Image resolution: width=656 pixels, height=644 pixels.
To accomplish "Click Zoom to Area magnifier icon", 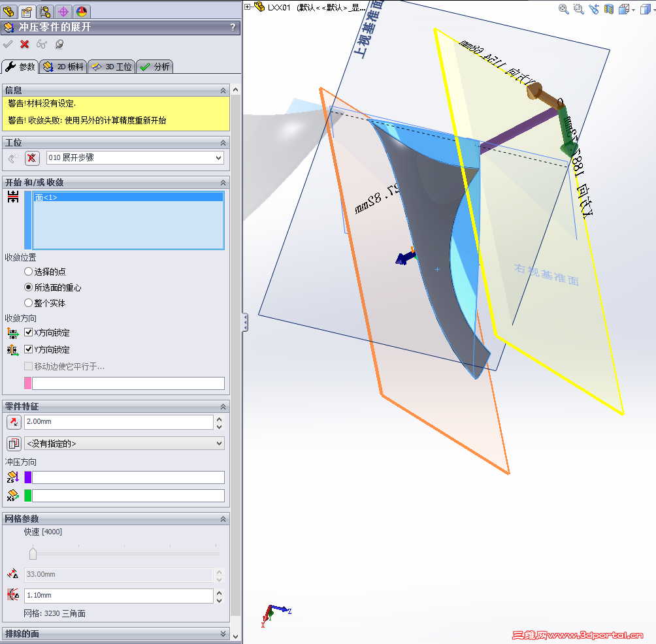I will coord(579,8).
